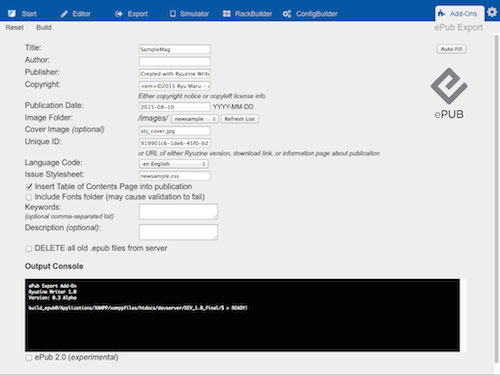Click the Simulator device icon
The image size is (500, 375).
[172, 14]
